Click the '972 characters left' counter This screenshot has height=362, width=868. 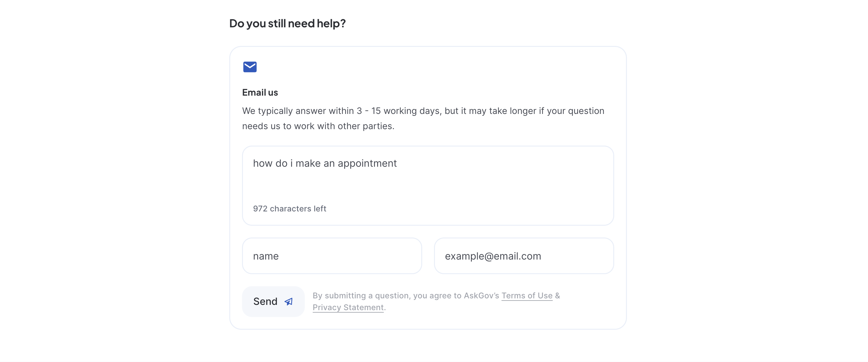pyautogui.click(x=290, y=208)
